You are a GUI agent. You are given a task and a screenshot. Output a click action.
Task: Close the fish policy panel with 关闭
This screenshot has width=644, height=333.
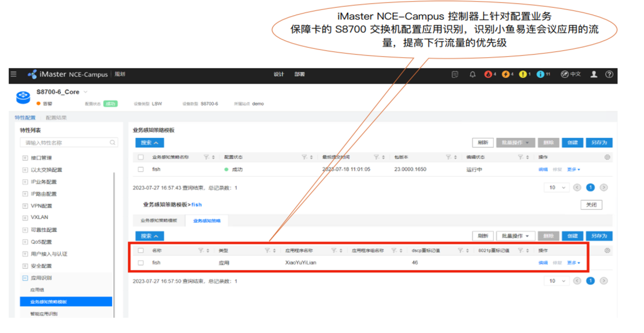[x=591, y=205]
